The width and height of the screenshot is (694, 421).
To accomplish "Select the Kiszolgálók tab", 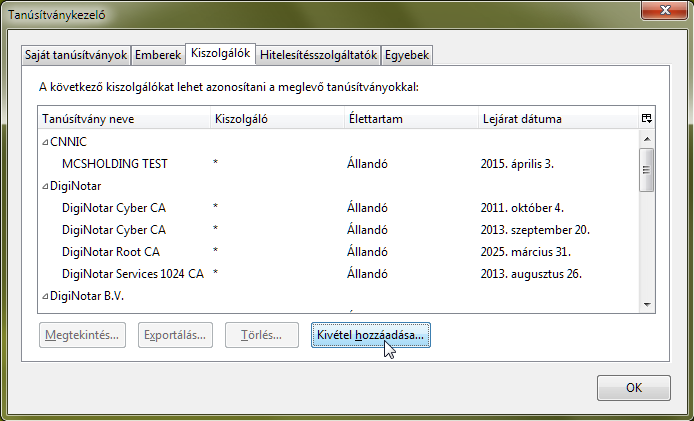I will coord(220,54).
